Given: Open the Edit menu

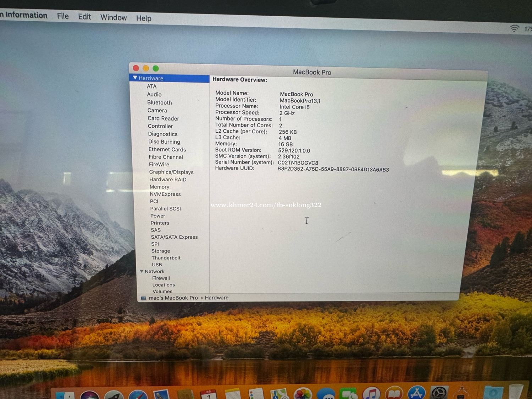Looking at the screenshot, I should point(84,17).
